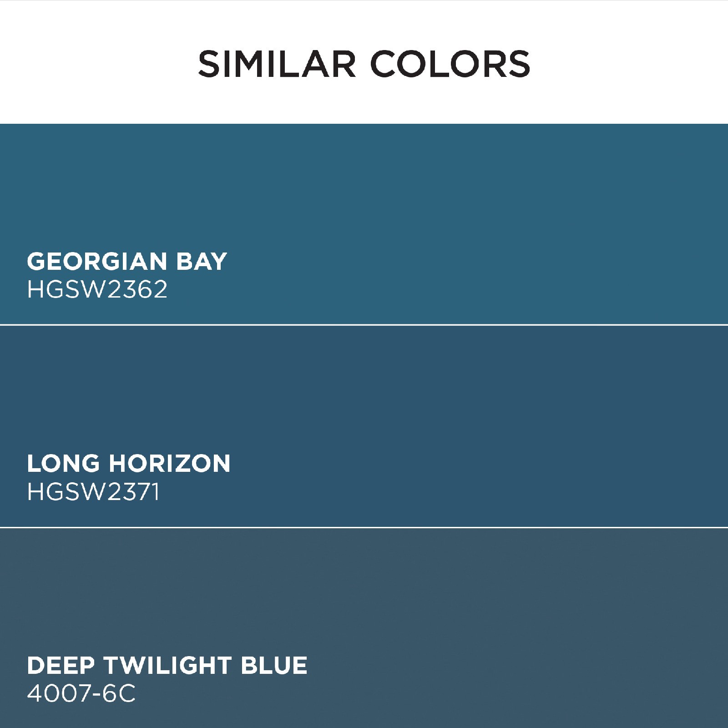Click the word BAY in swatch name

tap(201, 262)
